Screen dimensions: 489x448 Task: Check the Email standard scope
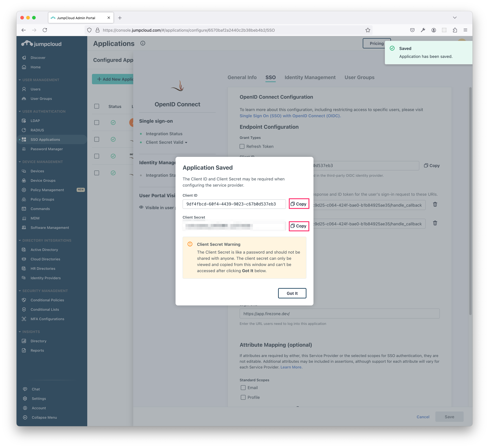point(243,388)
